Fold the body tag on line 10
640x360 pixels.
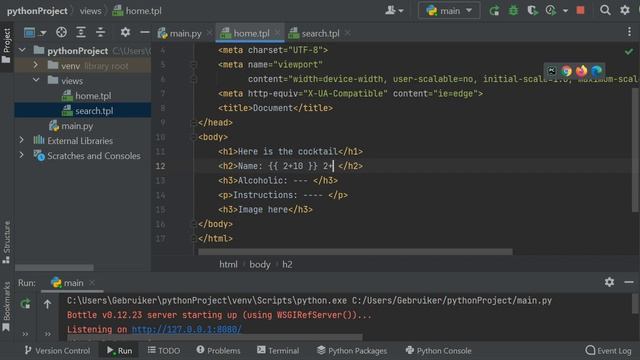click(194, 137)
